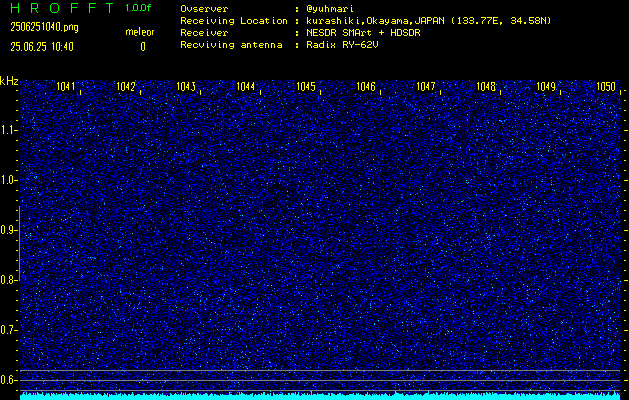629x400 pixels.
Task: Click the antenna Radix RY-62V text
Action: coord(342,45)
